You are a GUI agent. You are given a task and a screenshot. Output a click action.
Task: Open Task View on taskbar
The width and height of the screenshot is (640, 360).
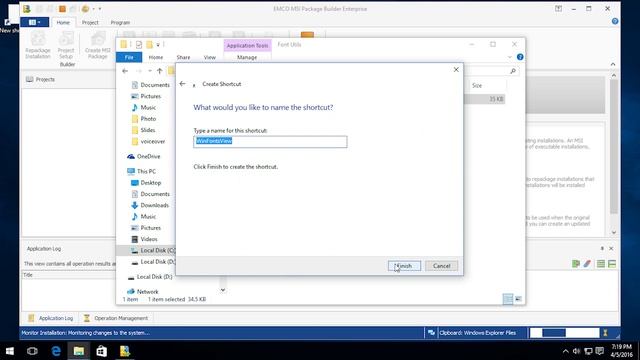(x=32, y=351)
